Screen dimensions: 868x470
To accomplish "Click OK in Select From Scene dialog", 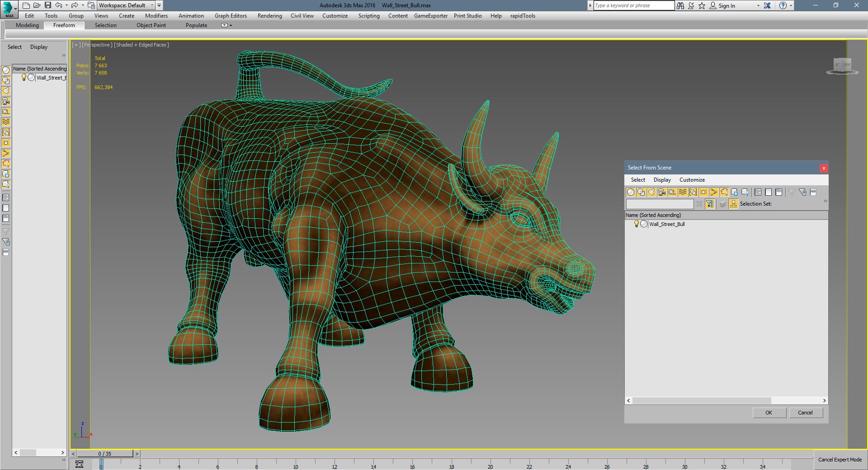I will [769, 413].
